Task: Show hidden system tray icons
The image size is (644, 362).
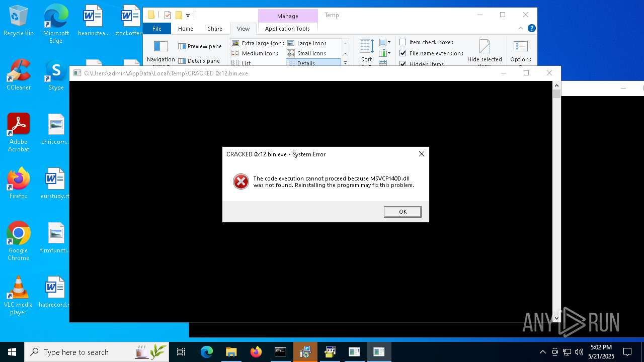Action: click(542, 352)
